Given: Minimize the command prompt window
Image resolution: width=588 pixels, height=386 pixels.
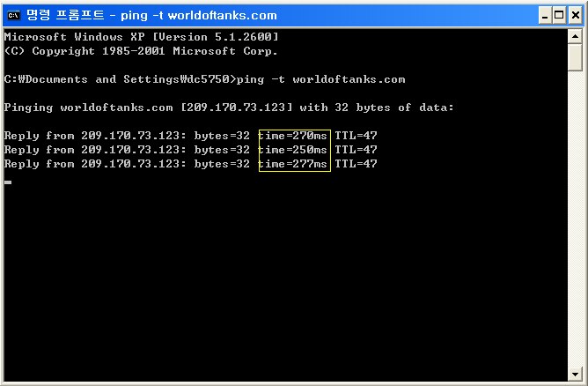Looking at the screenshot, I should click(545, 15).
